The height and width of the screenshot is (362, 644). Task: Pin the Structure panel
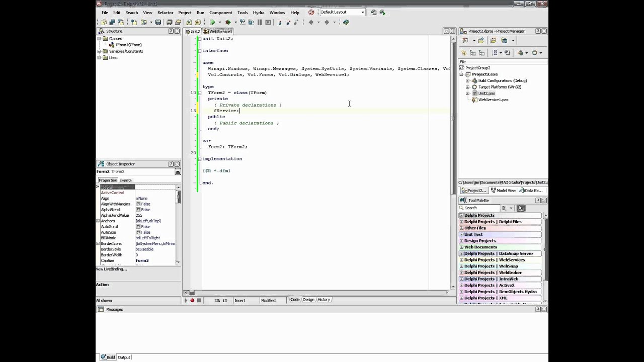[171, 31]
